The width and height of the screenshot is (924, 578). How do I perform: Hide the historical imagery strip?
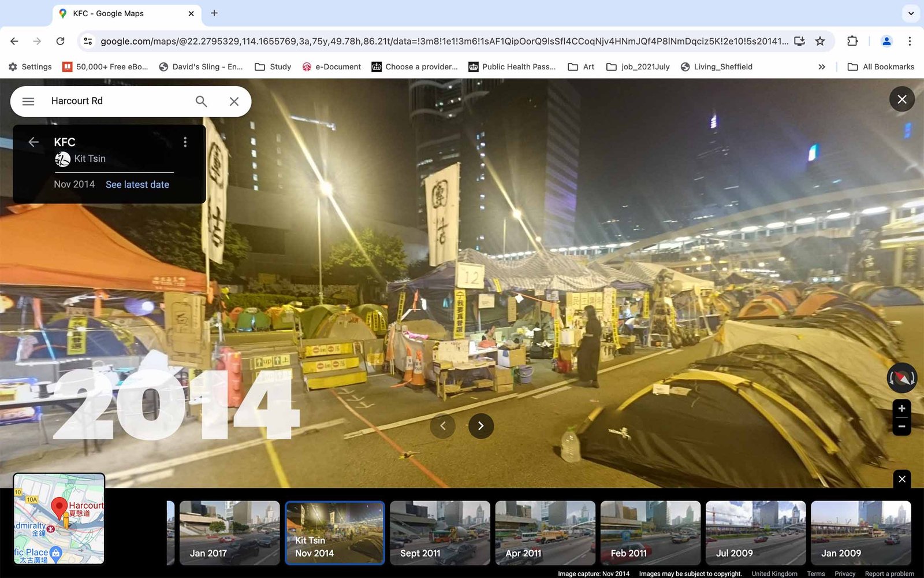click(x=902, y=479)
